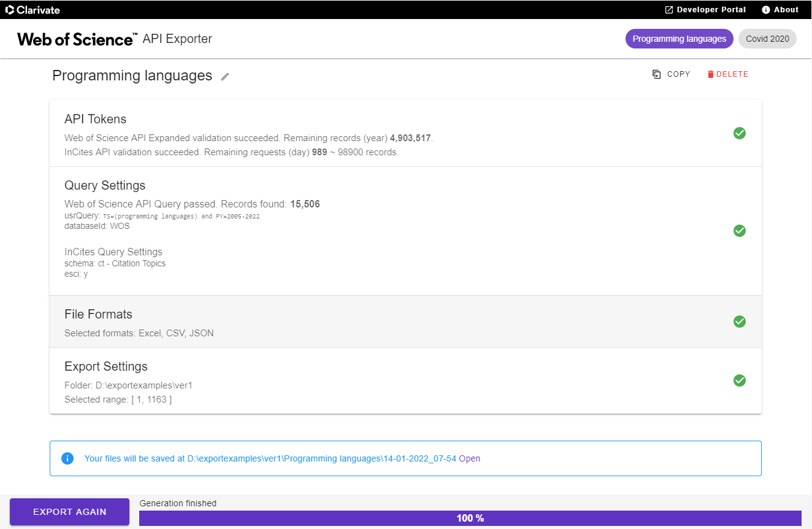Click the Selected formats: Excel, CSV, JSON text
Image resolution: width=812 pixels, height=529 pixels.
click(139, 333)
